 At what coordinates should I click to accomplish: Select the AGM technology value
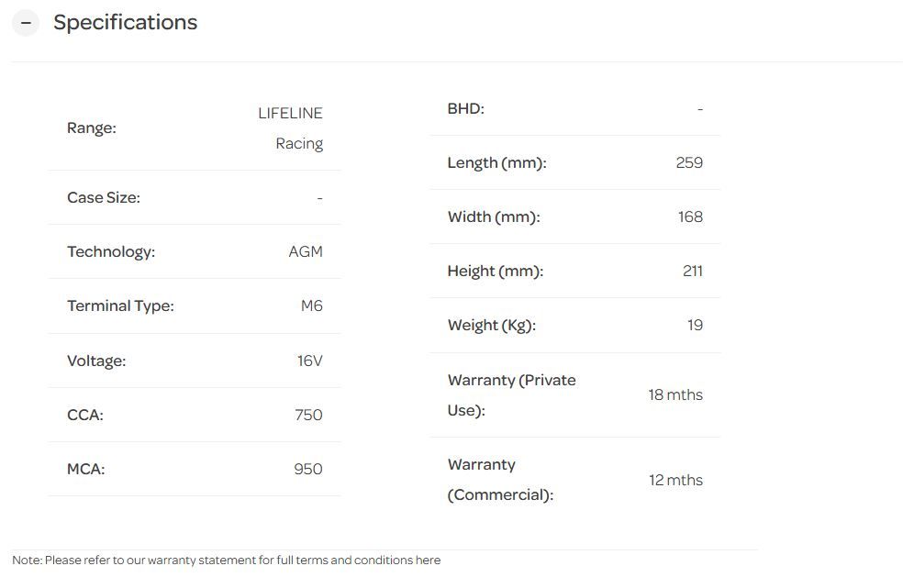coord(306,252)
